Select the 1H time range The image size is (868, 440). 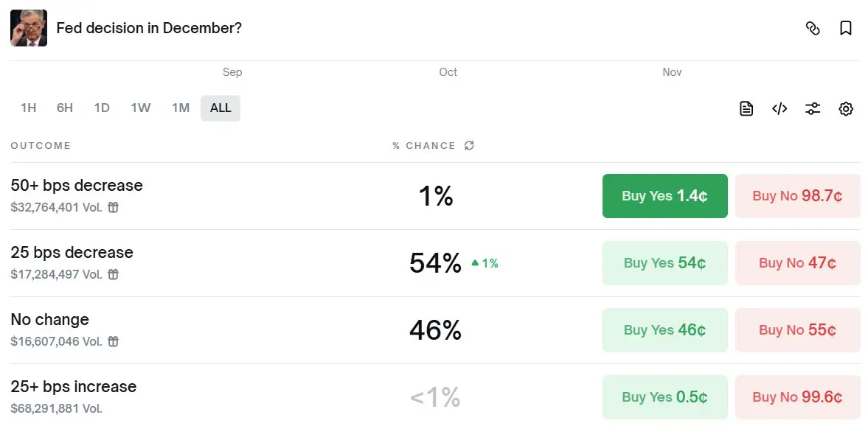click(x=28, y=108)
